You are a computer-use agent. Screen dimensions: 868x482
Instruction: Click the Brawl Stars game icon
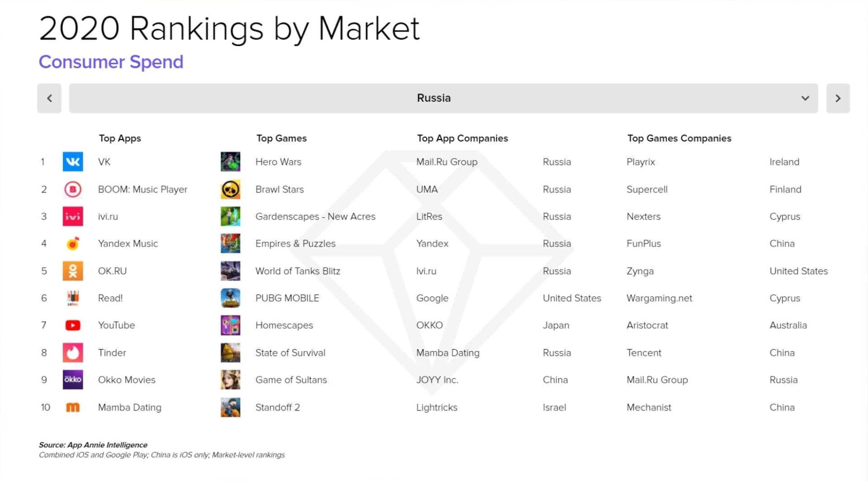231,189
